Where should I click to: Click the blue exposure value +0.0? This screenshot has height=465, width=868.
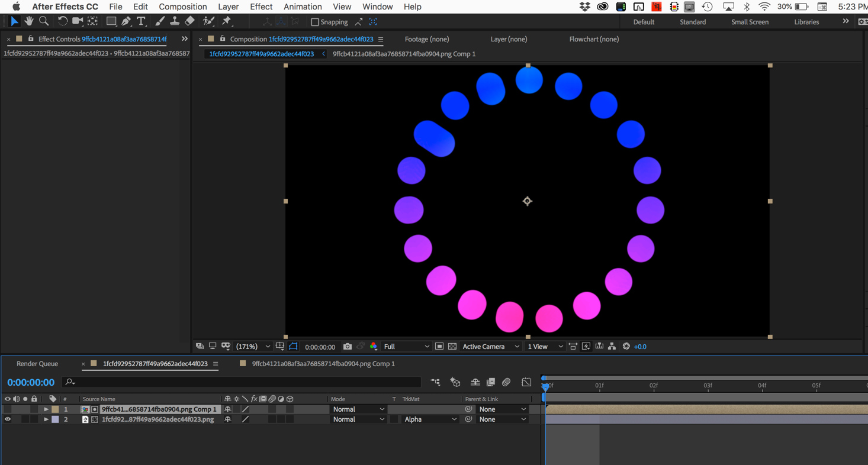coord(640,347)
